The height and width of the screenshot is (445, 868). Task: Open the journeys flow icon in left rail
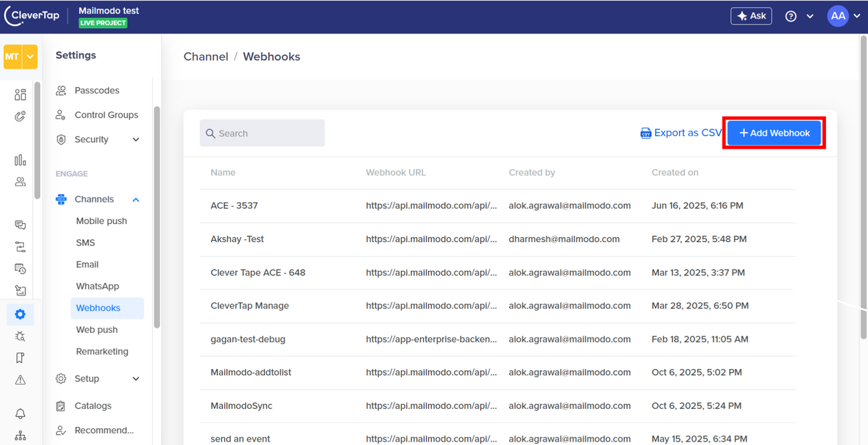pyautogui.click(x=20, y=247)
